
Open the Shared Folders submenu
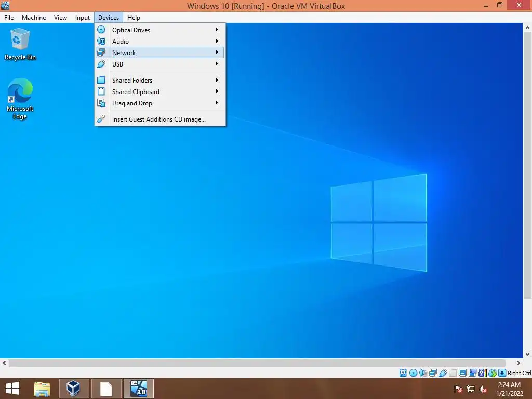pos(159,81)
